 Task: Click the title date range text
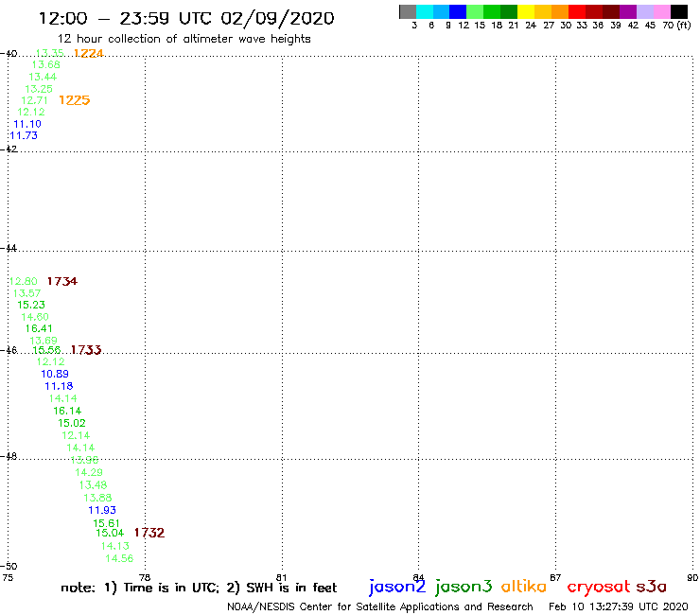pos(186,18)
